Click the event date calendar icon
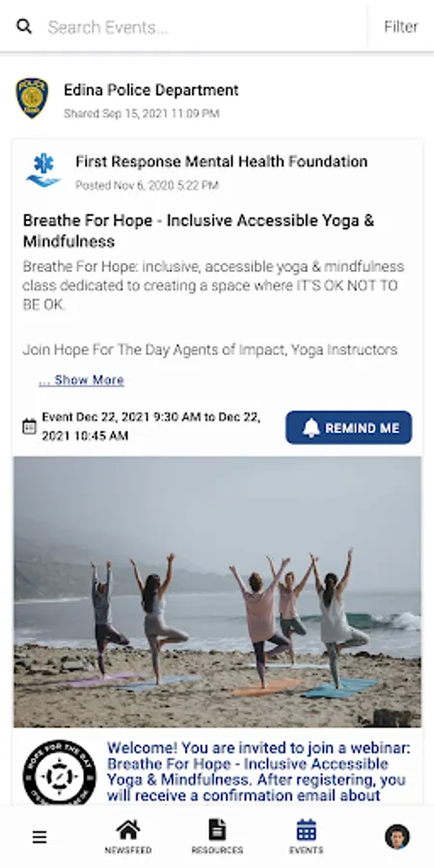434x868 pixels. tap(29, 426)
